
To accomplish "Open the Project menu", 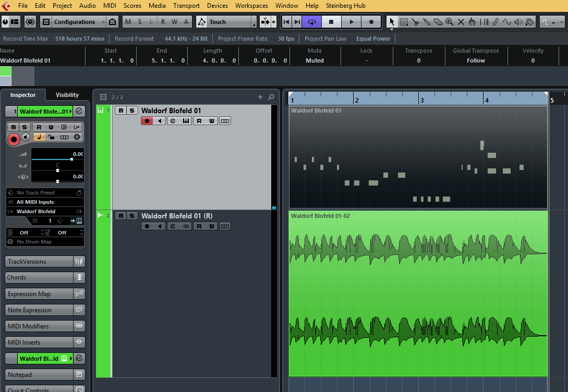I will (x=62, y=5).
